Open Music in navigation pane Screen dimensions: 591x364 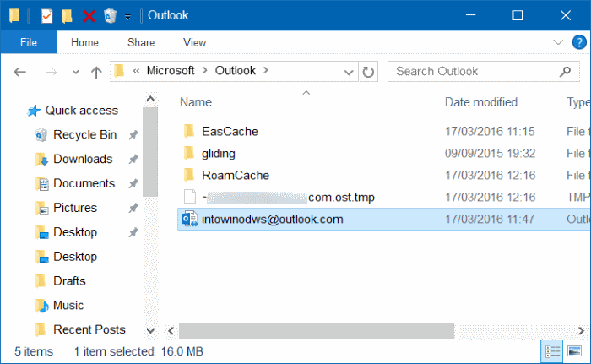[68, 305]
